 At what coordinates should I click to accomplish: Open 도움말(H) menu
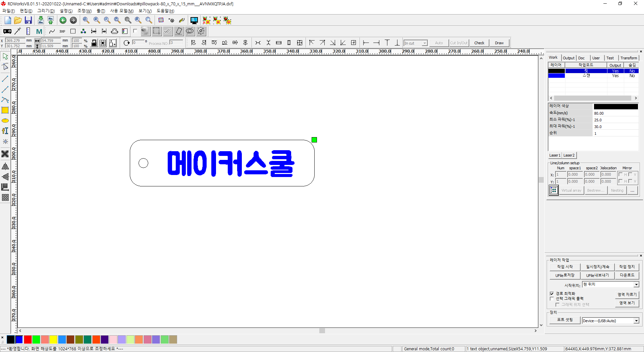point(165,11)
